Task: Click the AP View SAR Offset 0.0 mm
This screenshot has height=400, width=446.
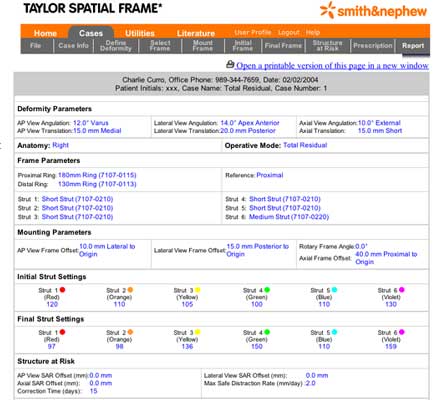Action: point(101,375)
